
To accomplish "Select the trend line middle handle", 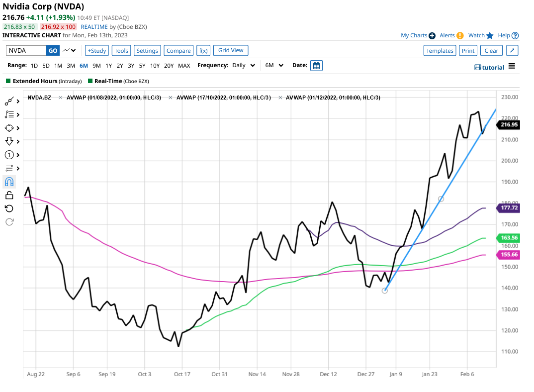I will [441, 198].
